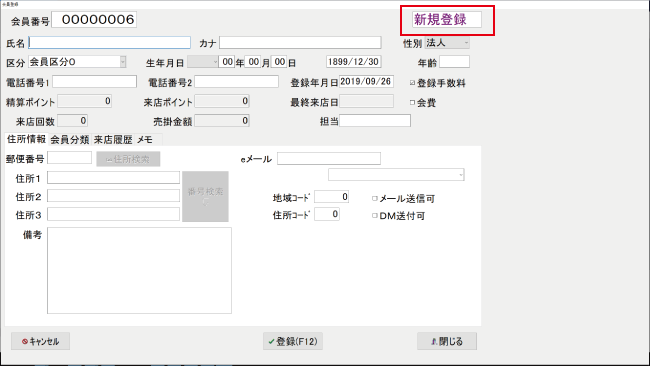Click the 年齢 age field
The image size is (650, 366).
454,62
